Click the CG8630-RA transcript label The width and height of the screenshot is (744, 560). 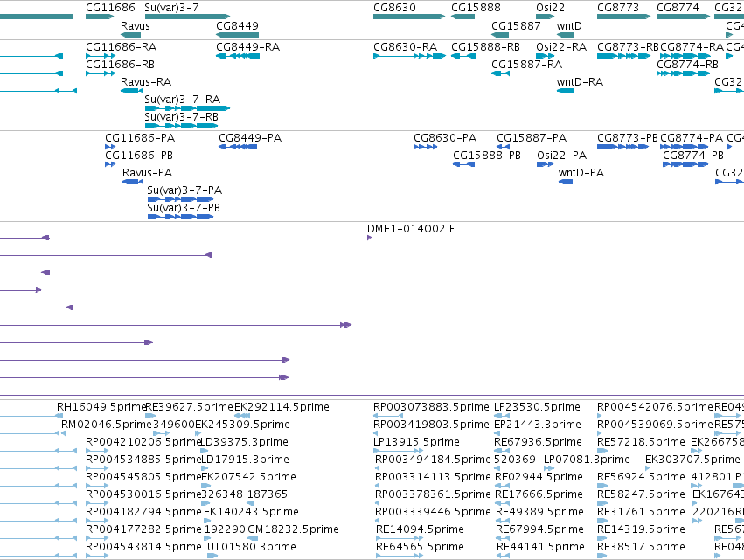(x=405, y=47)
